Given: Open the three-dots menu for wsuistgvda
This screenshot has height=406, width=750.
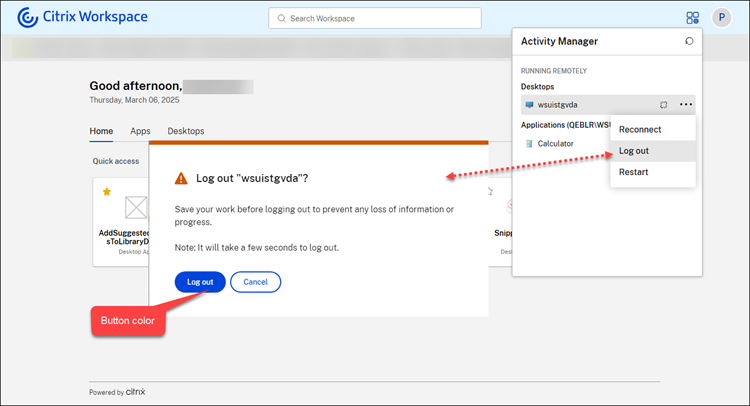Looking at the screenshot, I should 685,104.
